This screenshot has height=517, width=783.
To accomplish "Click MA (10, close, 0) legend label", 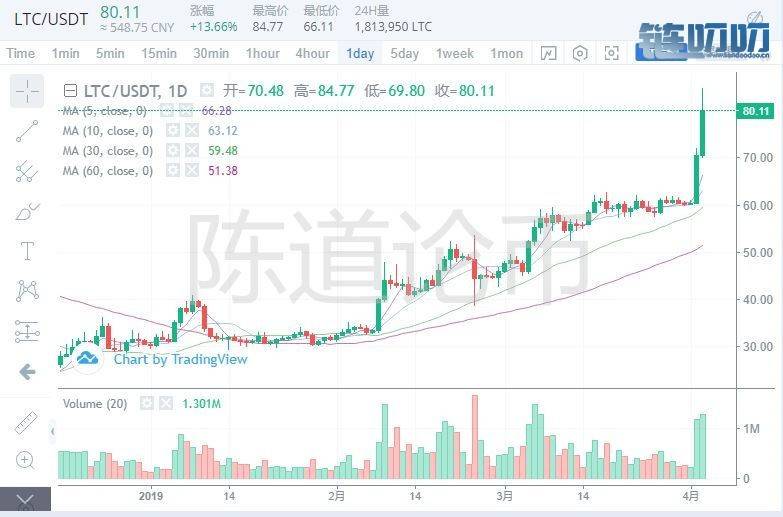I will pos(107,131).
